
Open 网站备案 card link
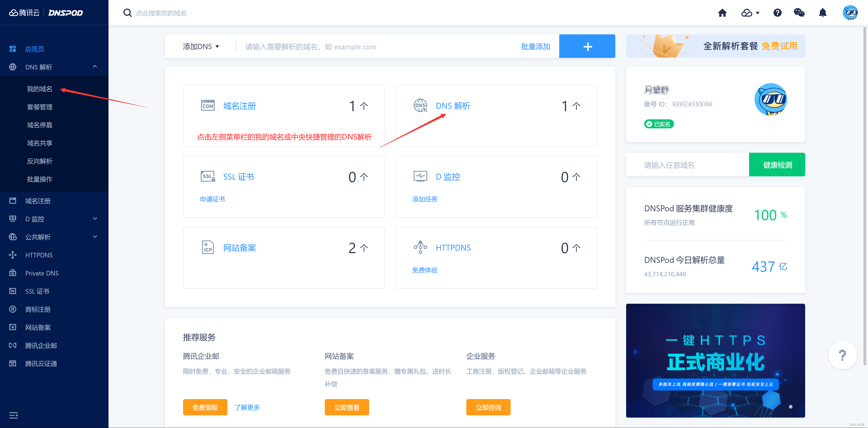tap(239, 248)
